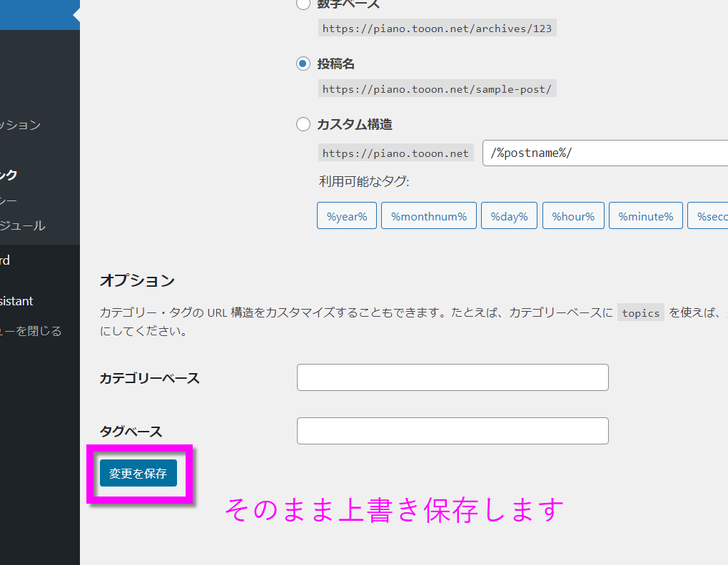Choose the カスタム構造 radio option
This screenshot has height=565, width=728.
pyautogui.click(x=303, y=125)
